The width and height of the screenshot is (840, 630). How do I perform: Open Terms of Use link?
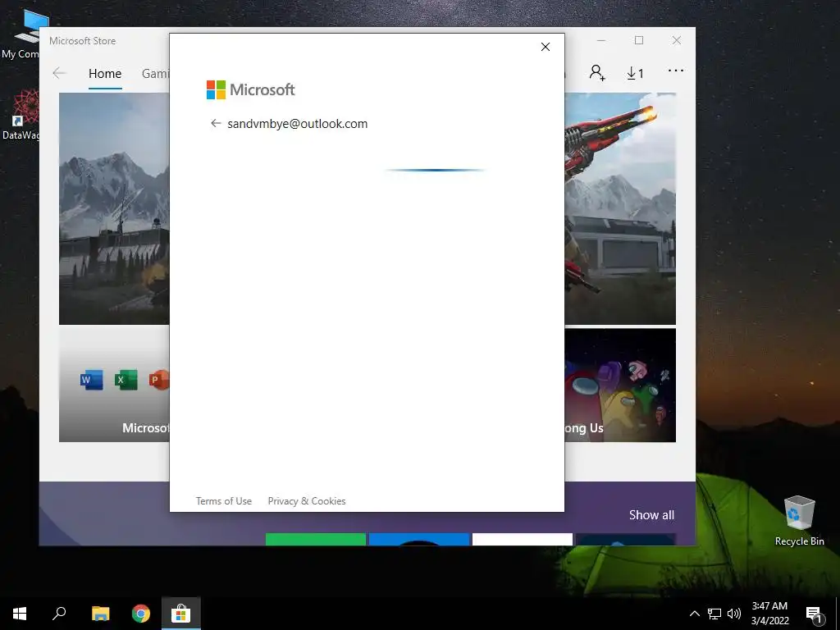pyautogui.click(x=223, y=501)
